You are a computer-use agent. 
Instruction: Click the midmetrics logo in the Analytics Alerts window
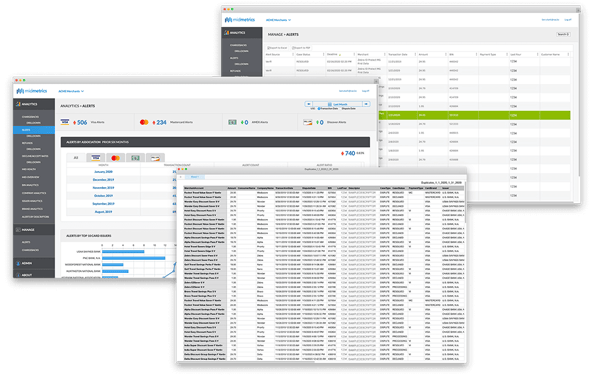click(x=32, y=91)
